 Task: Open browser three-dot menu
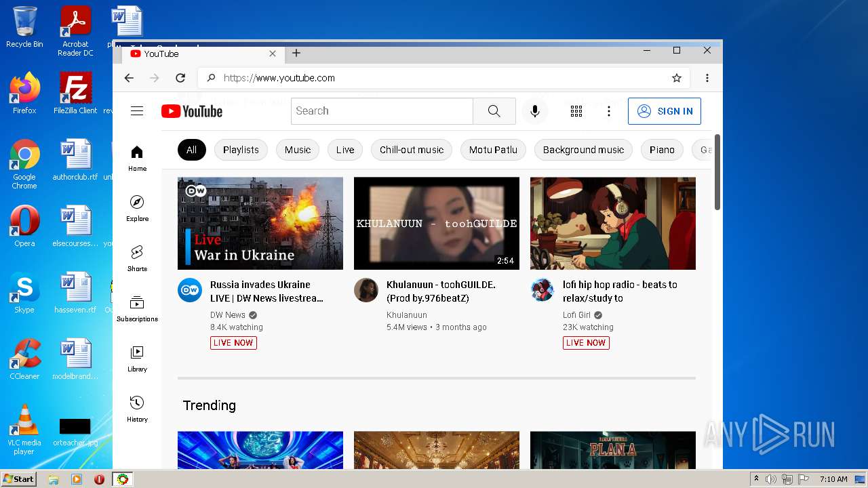pos(707,78)
